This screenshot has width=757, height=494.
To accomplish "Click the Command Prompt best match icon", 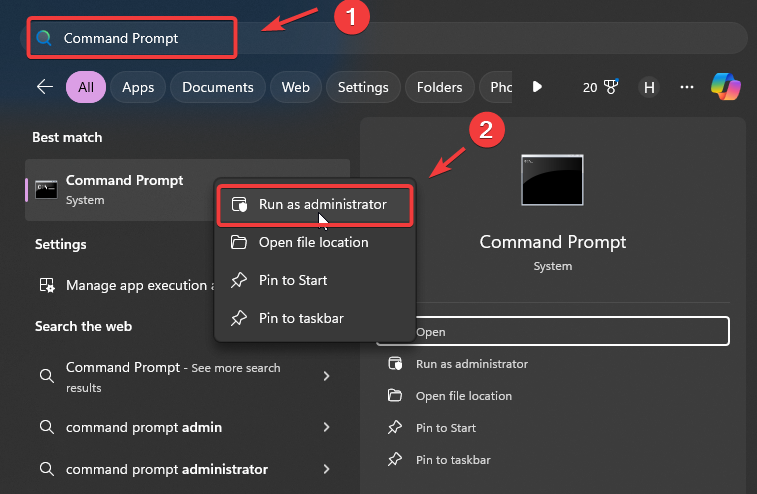I will coord(46,189).
